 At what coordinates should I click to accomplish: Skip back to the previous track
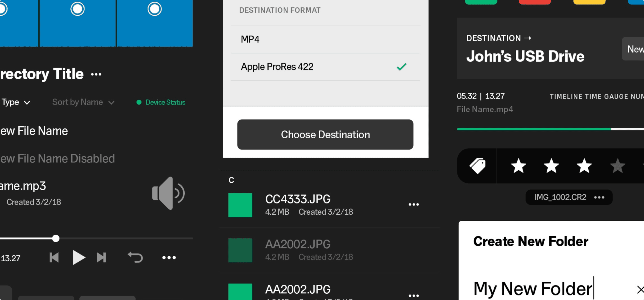pos(54,258)
